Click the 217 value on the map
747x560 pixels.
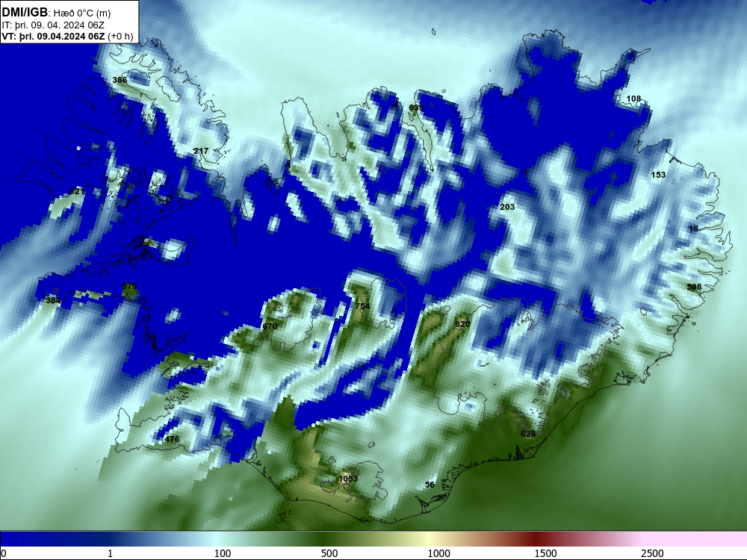pos(201,151)
